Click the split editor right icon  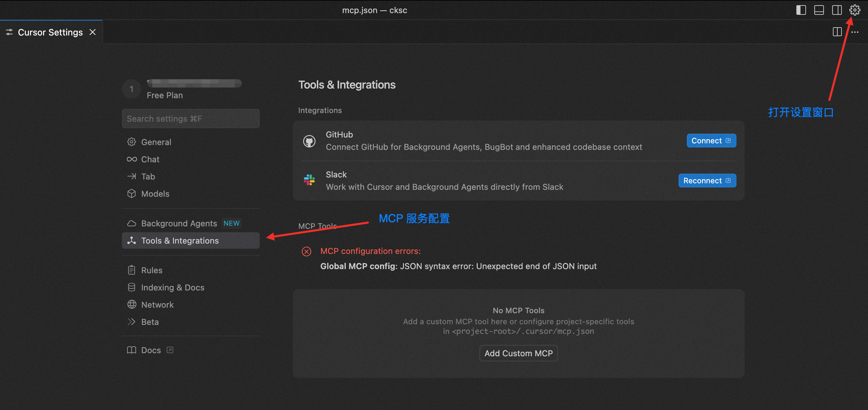(837, 32)
